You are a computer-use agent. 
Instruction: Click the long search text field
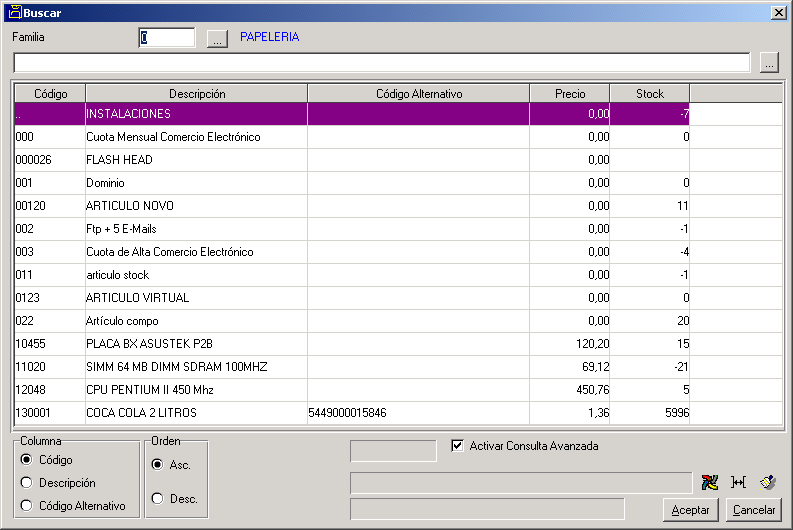(x=382, y=63)
